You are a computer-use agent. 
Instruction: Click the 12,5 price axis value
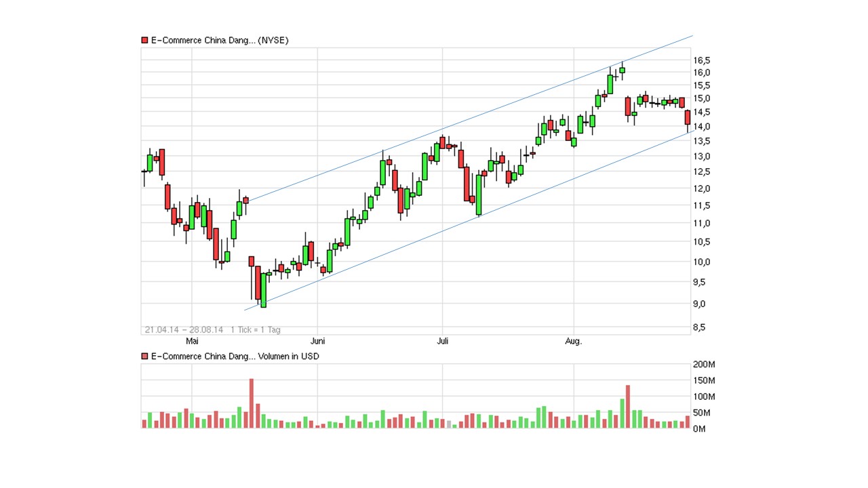pyautogui.click(x=702, y=171)
